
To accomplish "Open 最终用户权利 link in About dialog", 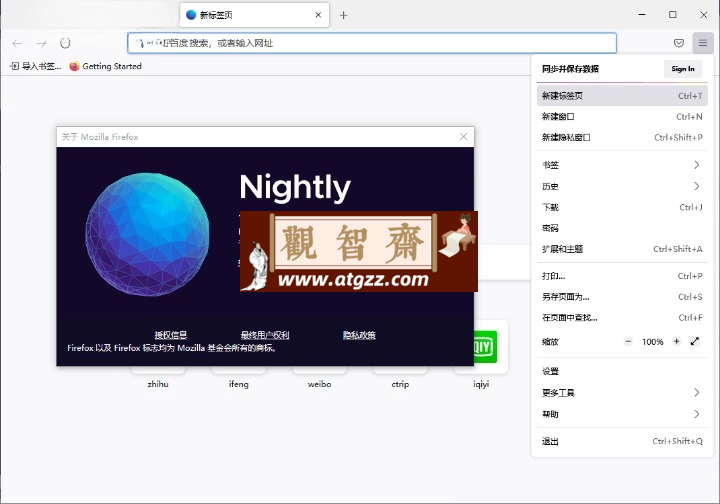I will [x=265, y=335].
